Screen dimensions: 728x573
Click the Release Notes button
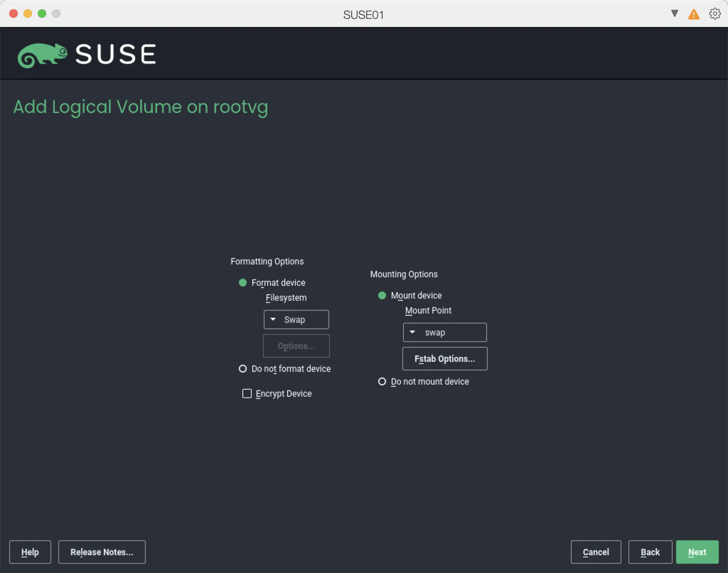[102, 552]
